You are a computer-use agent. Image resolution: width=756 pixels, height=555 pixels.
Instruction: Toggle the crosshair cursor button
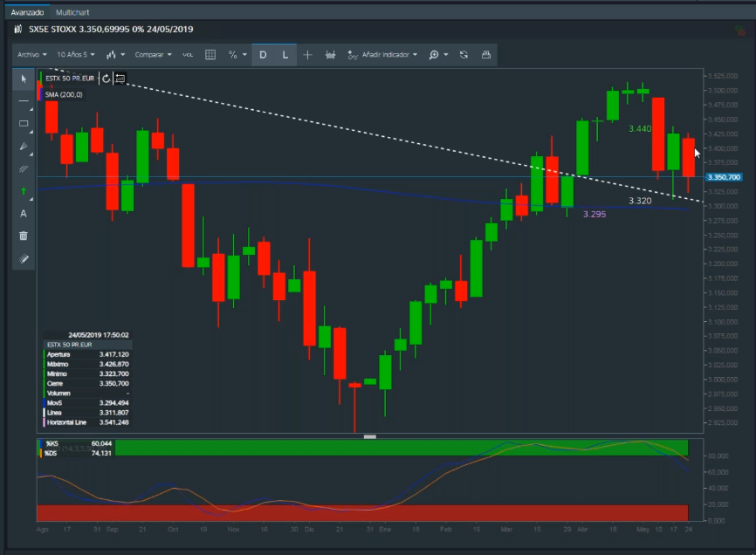[307, 54]
